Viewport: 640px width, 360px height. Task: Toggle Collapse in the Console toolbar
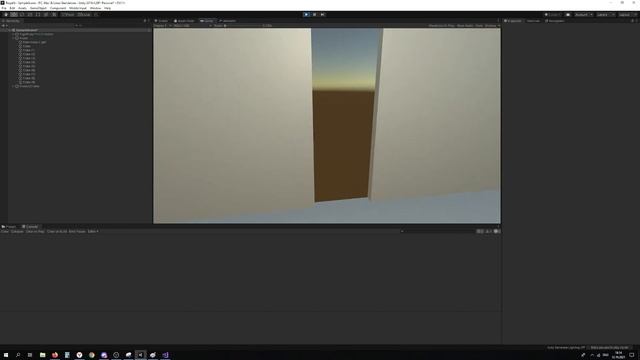point(17,231)
